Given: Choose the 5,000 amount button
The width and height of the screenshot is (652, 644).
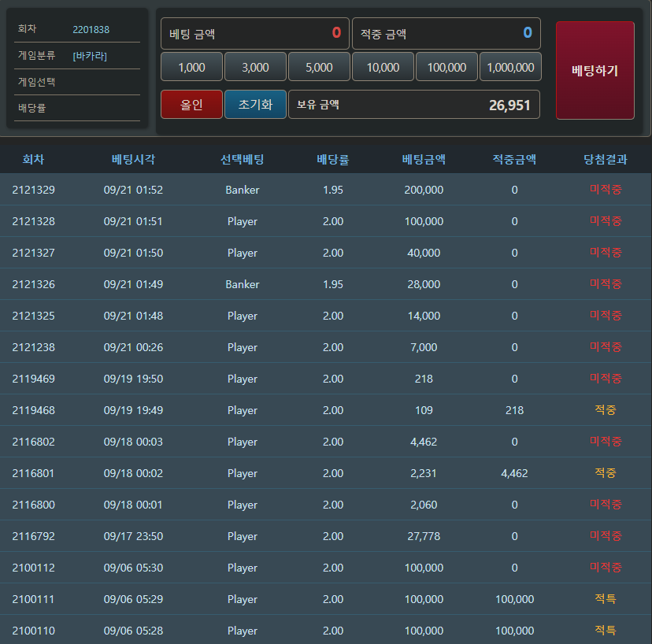Looking at the screenshot, I should [x=319, y=67].
